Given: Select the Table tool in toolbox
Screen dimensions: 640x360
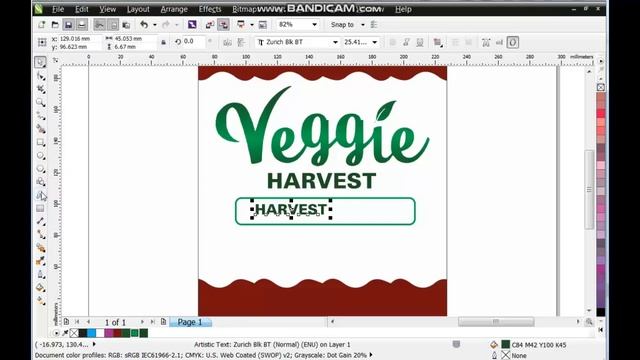Looking at the screenshot, I should tap(40, 208).
